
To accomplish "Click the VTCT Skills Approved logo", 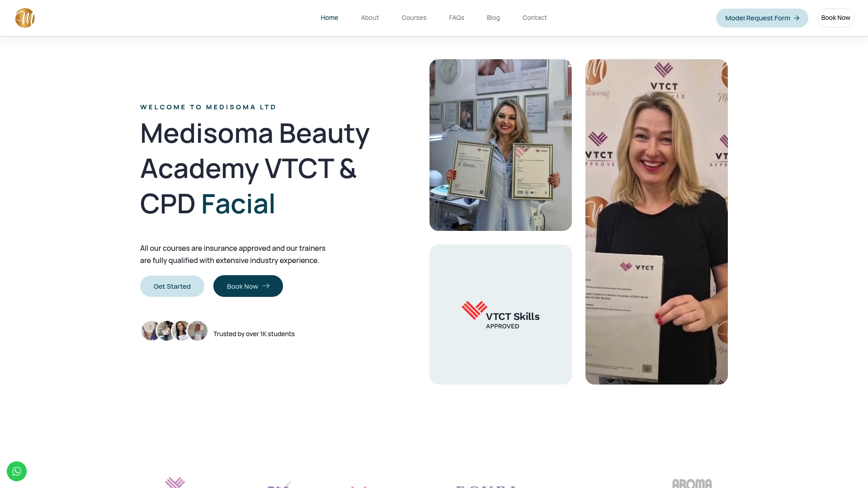I will point(500,315).
